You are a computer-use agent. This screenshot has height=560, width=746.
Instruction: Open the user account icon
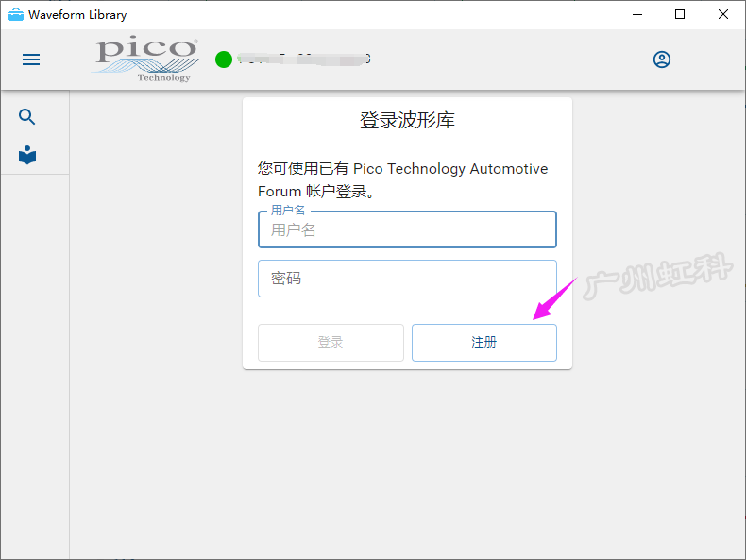[x=661, y=59]
